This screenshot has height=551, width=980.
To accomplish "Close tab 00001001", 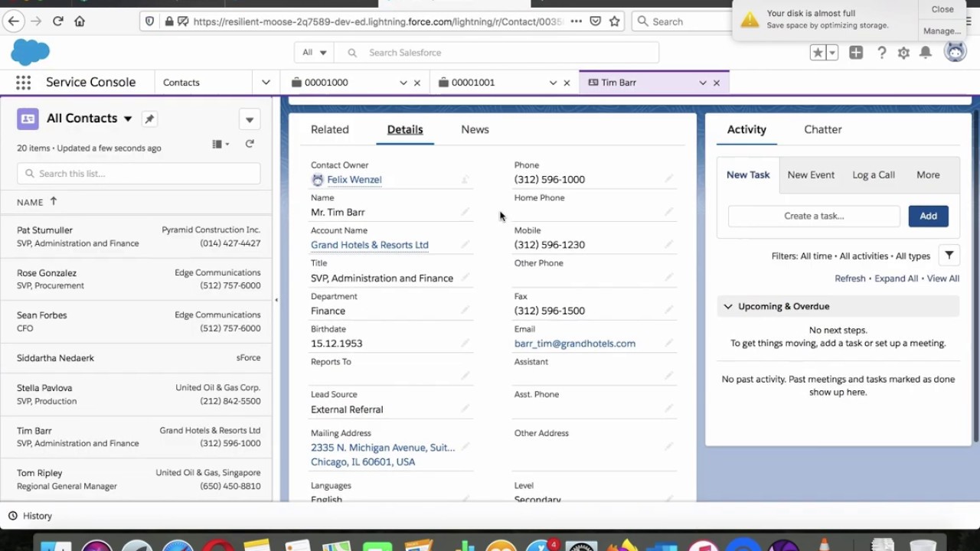I will pyautogui.click(x=567, y=83).
